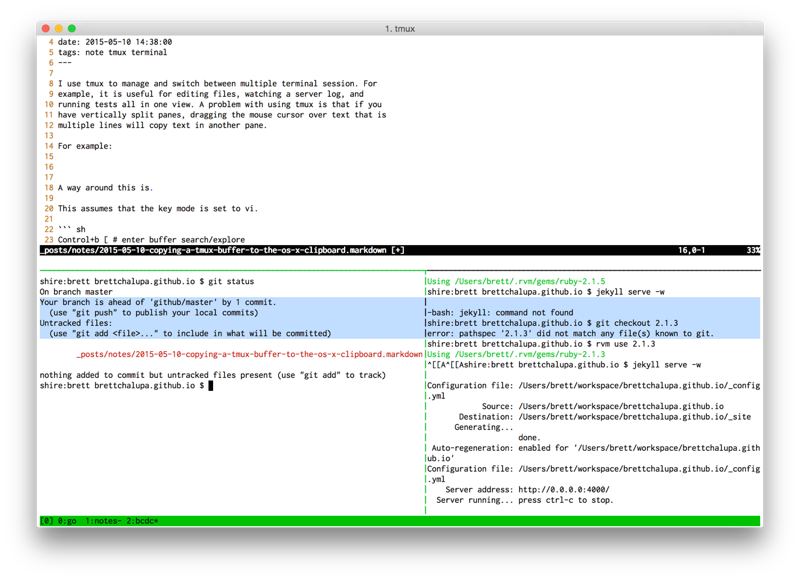Click '-bash: jekyll: command not found' line
The height and width of the screenshot is (580, 800).
pyautogui.click(x=500, y=312)
